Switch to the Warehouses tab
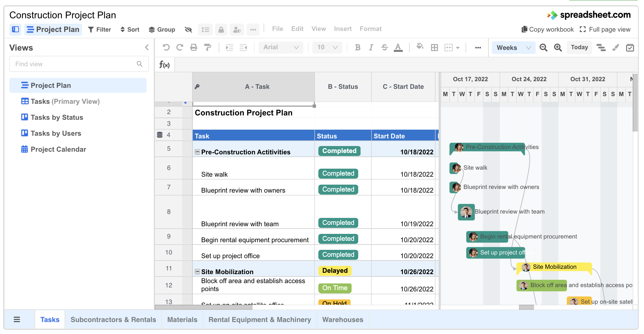This screenshot has height=334, width=644. pos(343,320)
